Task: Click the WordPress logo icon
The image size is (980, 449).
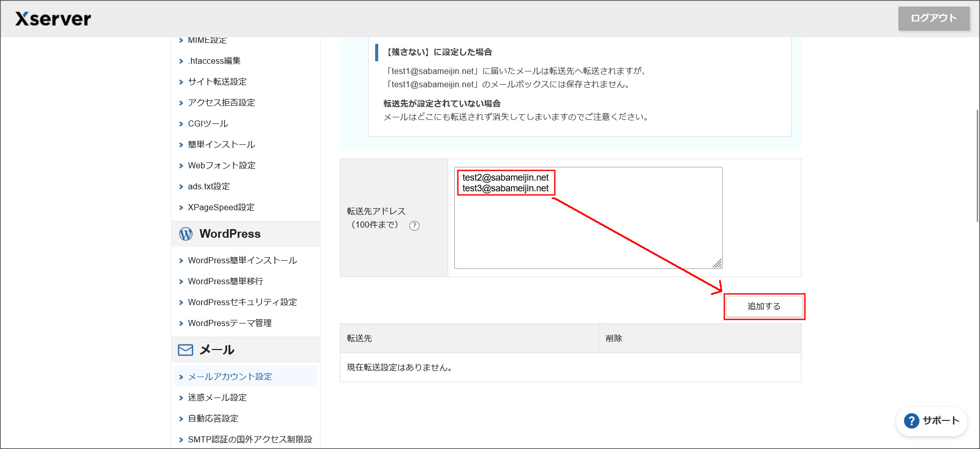Action: 186,234
